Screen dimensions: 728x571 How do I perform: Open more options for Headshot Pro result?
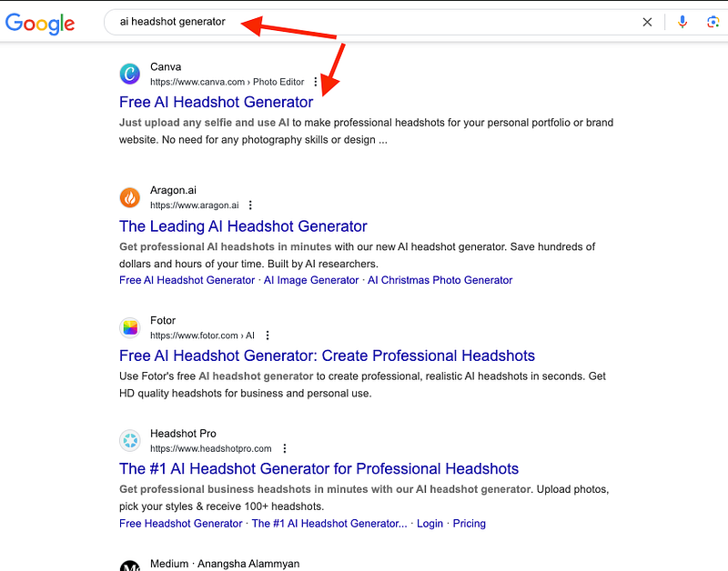tap(285, 448)
